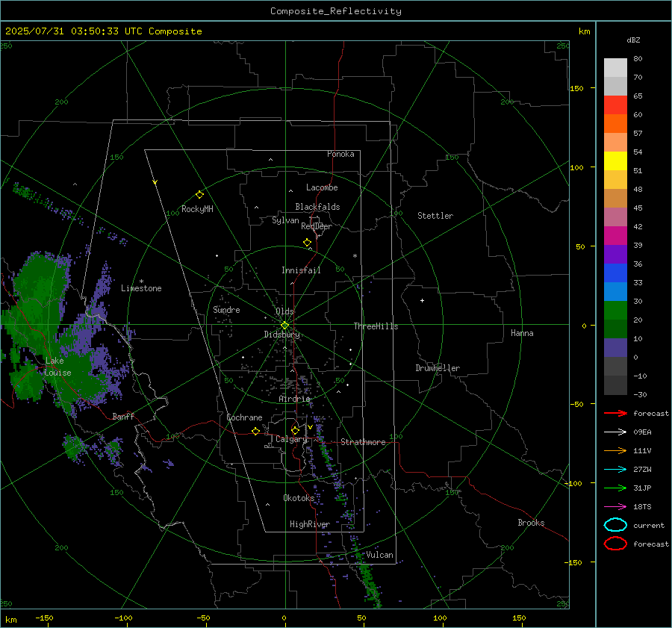Viewport: 672px width, 628px height.
Task: Click the slate purple 10-0 dBZ band
Action: 615,348
